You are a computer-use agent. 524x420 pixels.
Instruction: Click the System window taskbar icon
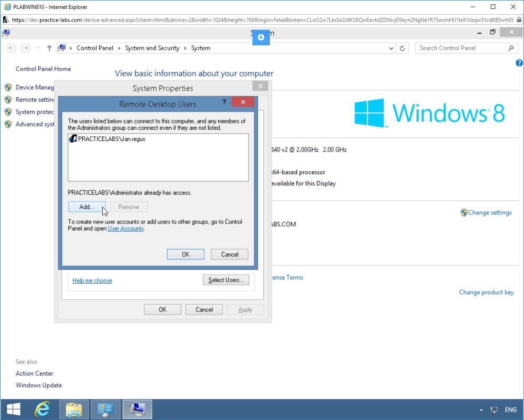(x=137, y=409)
